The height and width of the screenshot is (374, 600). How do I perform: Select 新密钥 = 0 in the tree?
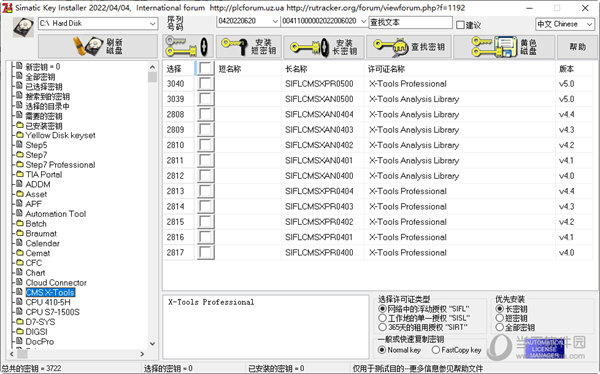42,67
